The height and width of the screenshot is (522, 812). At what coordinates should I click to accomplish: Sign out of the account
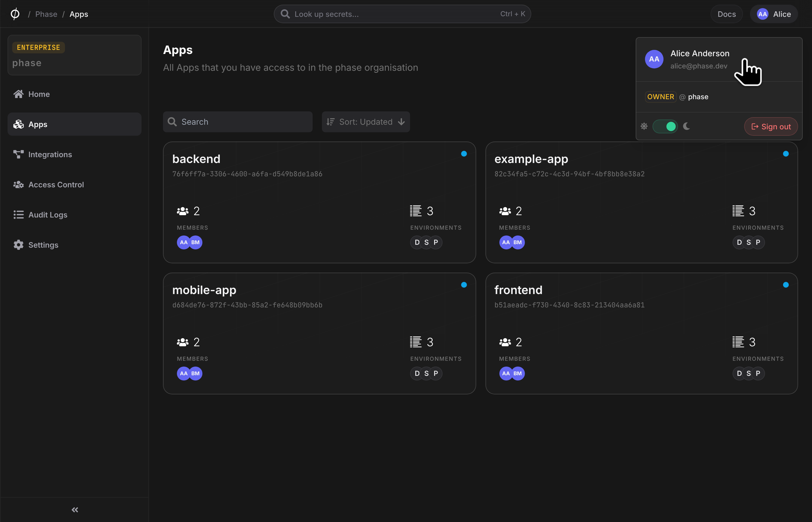[x=771, y=126]
